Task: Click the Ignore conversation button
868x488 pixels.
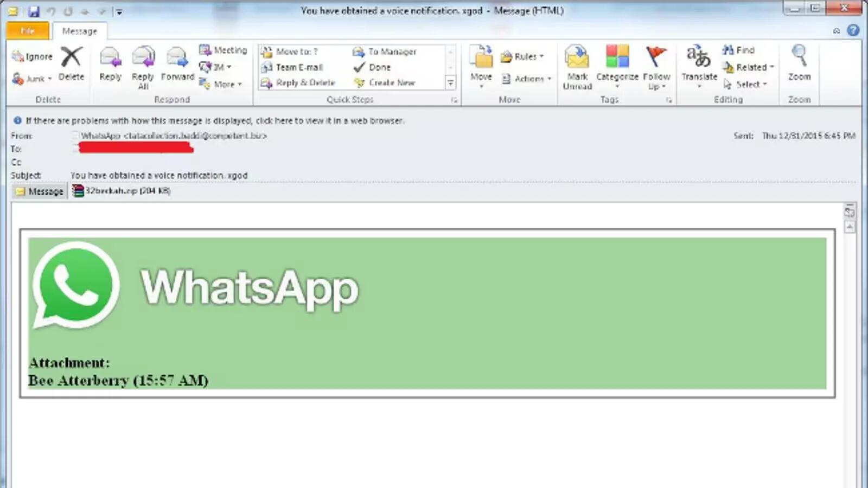Action: pyautogui.click(x=33, y=56)
